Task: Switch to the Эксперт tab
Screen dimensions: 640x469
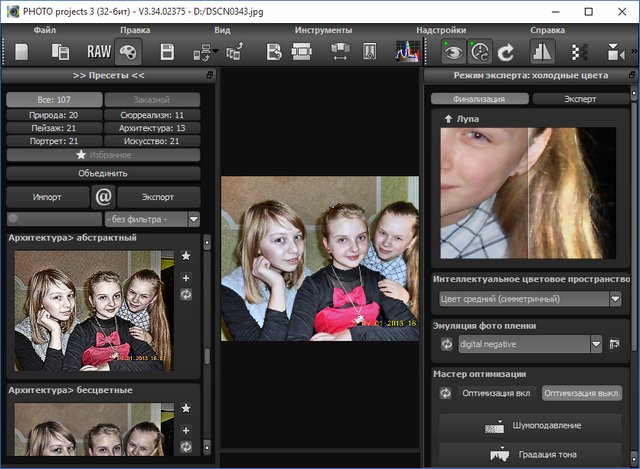Action: (579, 99)
